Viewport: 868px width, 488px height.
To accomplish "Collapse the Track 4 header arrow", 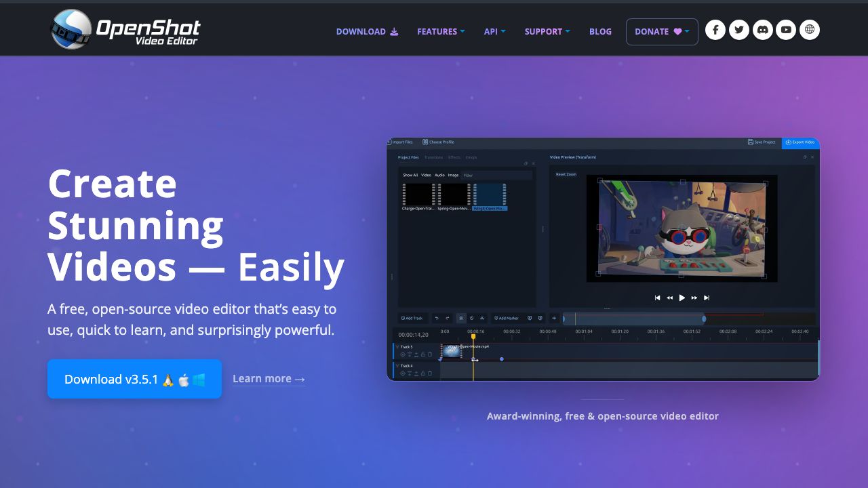I will pos(397,366).
